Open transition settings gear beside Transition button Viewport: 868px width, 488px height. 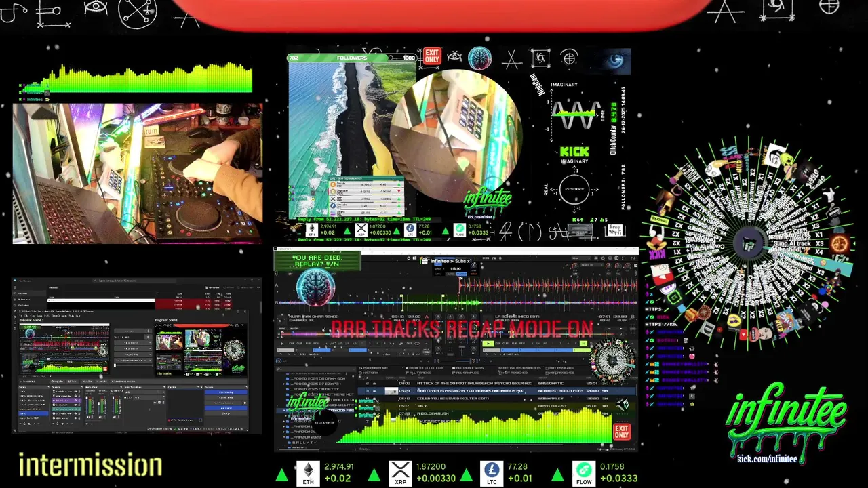pos(148,331)
